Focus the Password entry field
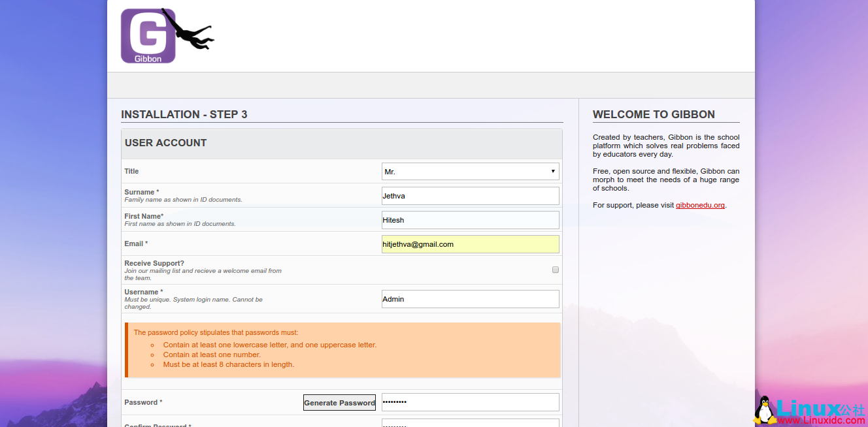The image size is (868, 427). coord(470,402)
